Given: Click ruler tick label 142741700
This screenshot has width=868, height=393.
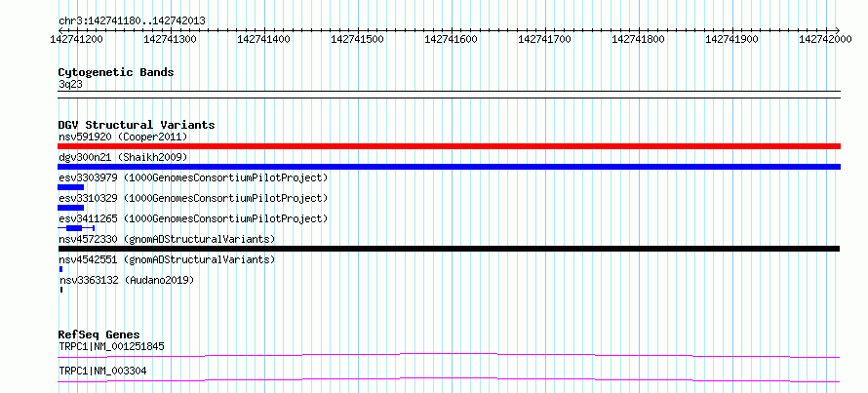Looking at the screenshot, I should pyautogui.click(x=545, y=39).
